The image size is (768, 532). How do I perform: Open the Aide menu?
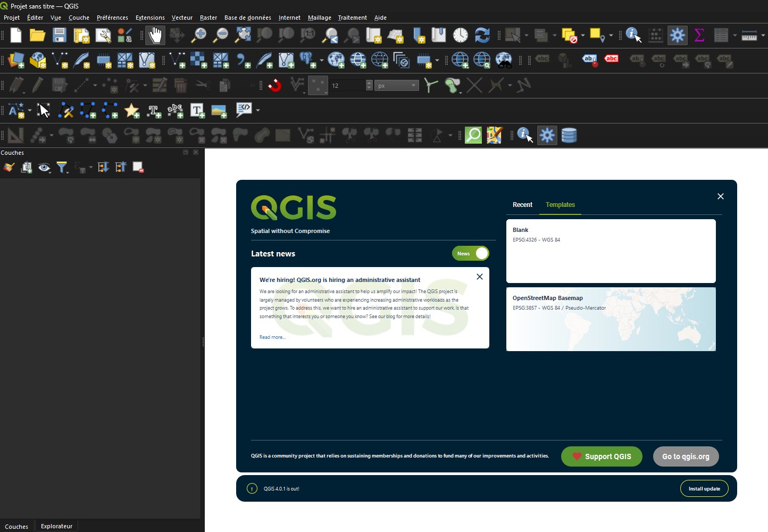point(380,18)
